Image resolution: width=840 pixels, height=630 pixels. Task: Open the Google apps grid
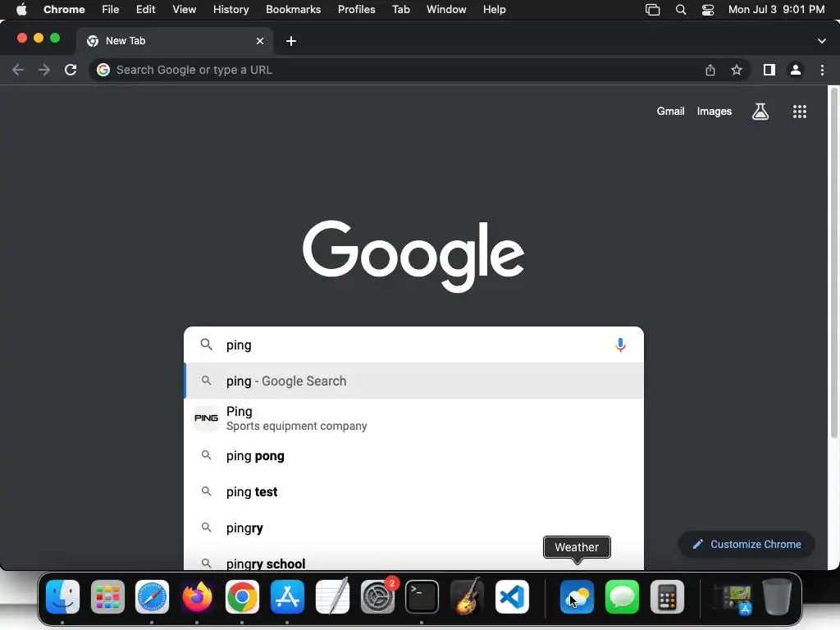800,112
